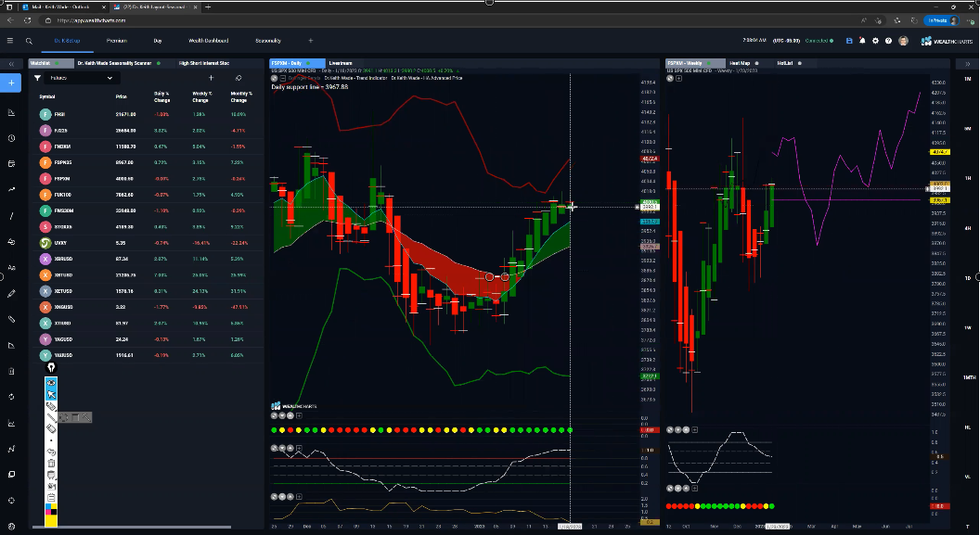
Task: Select the Watchlist panel tab
Action: 51,63
